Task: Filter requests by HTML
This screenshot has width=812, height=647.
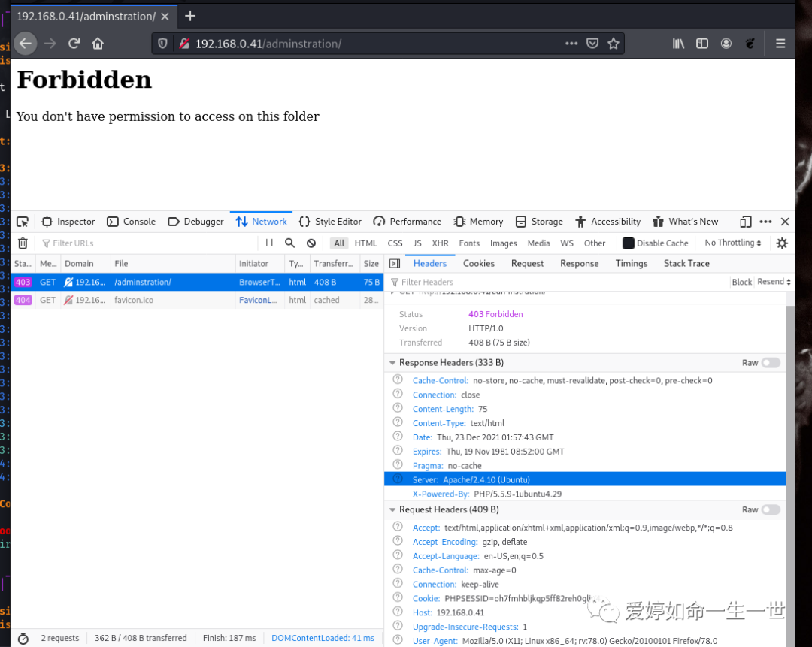Action: click(x=365, y=243)
